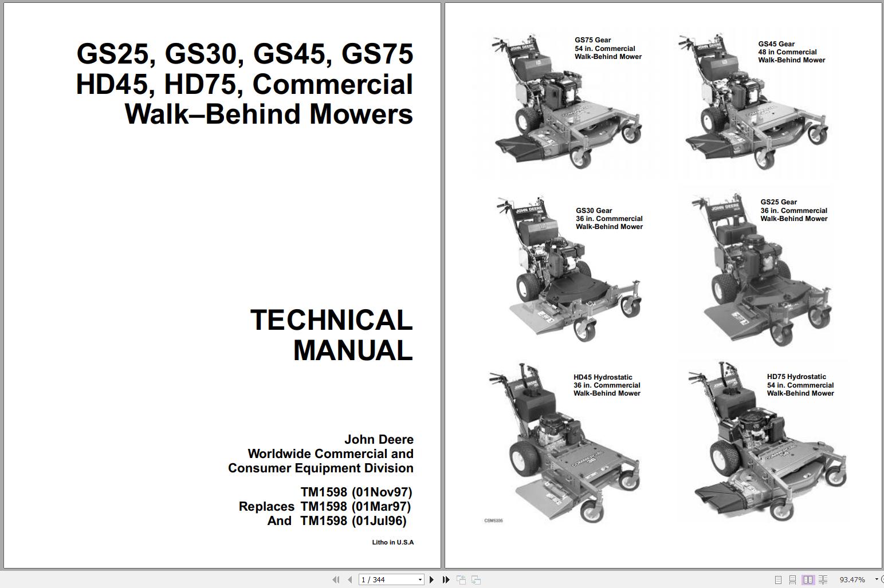Screen dimensions: 884x588
Task: Switch to single page view
Action: point(778,580)
